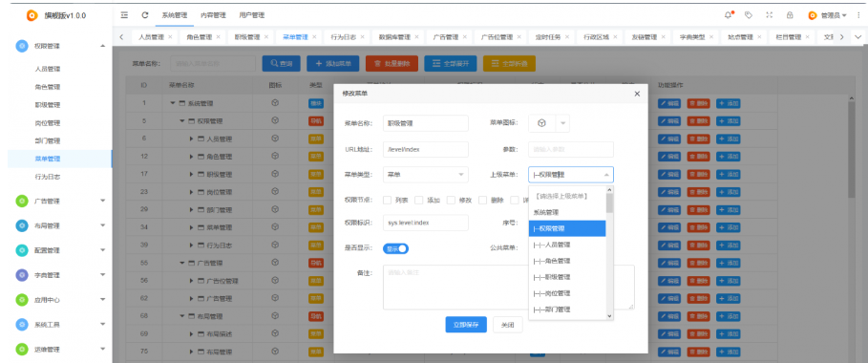Check the 添加 permission checkbox

tap(419, 200)
